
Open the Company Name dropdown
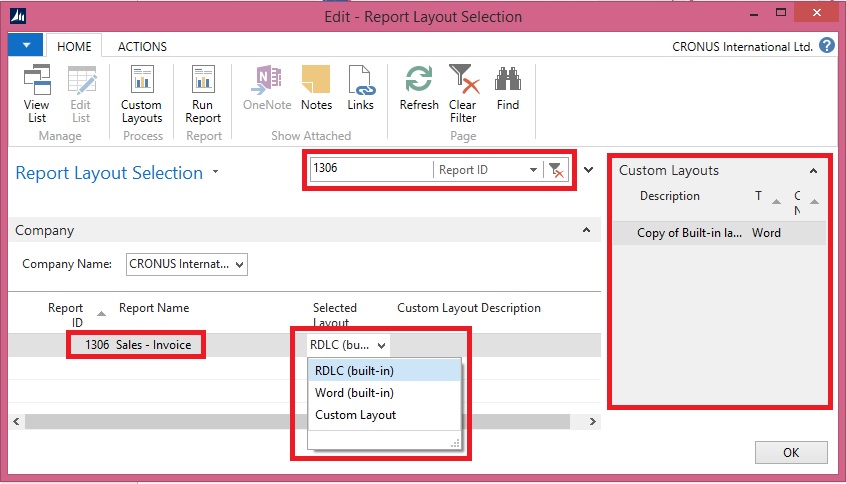click(239, 265)
